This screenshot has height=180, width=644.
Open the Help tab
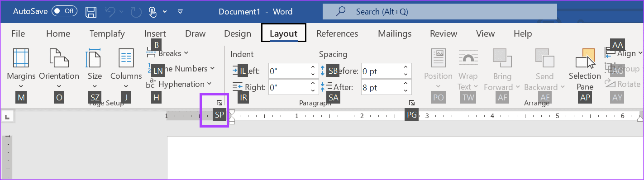click(523, 33)
